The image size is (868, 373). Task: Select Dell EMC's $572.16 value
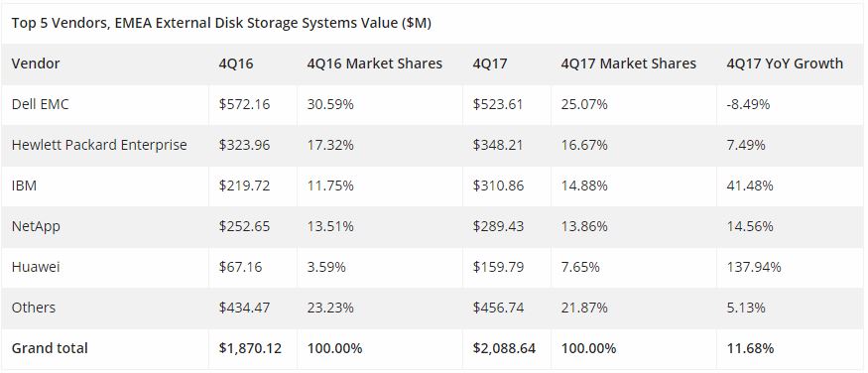coord(244,104)
